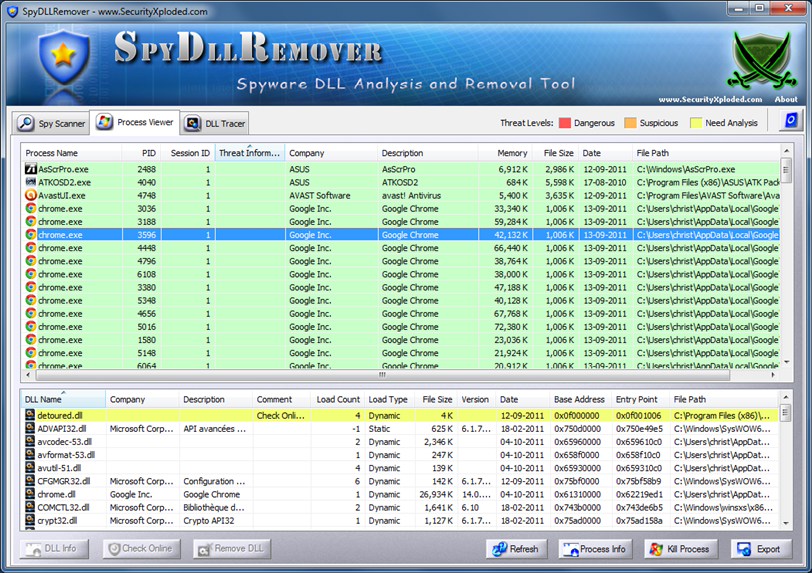Viewport: 812px width, 573px height.
Task: Select avcodec-53.dll icon
Action: coord(30,441)
